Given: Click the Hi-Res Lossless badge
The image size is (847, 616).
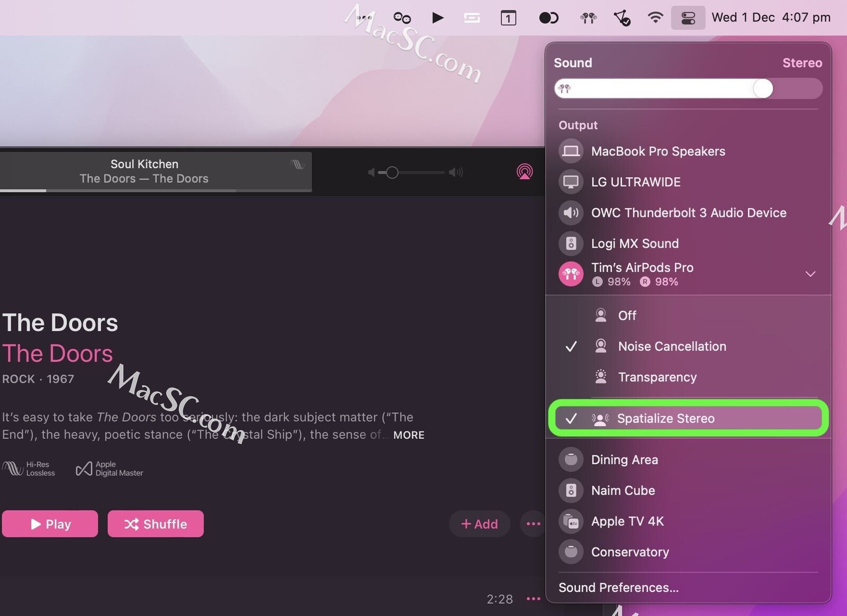Looking at the screenshot, I should click(x=29, y=469).
